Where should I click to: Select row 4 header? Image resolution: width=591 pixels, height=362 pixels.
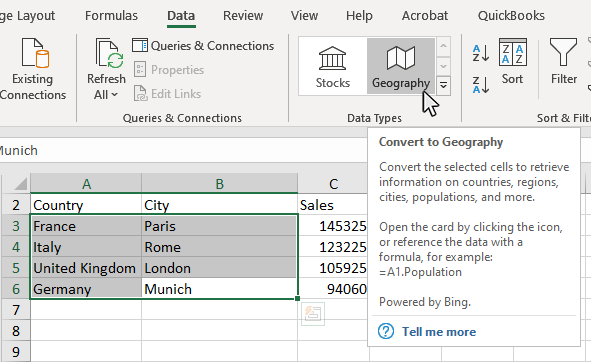[x=15, y=247]
